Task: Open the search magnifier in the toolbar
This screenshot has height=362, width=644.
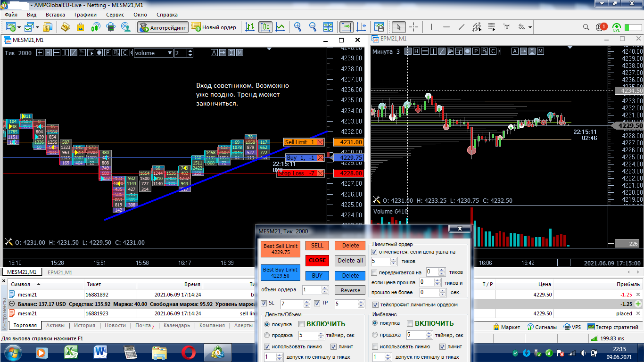Action: pyautogui.click(x=586, y=27)
